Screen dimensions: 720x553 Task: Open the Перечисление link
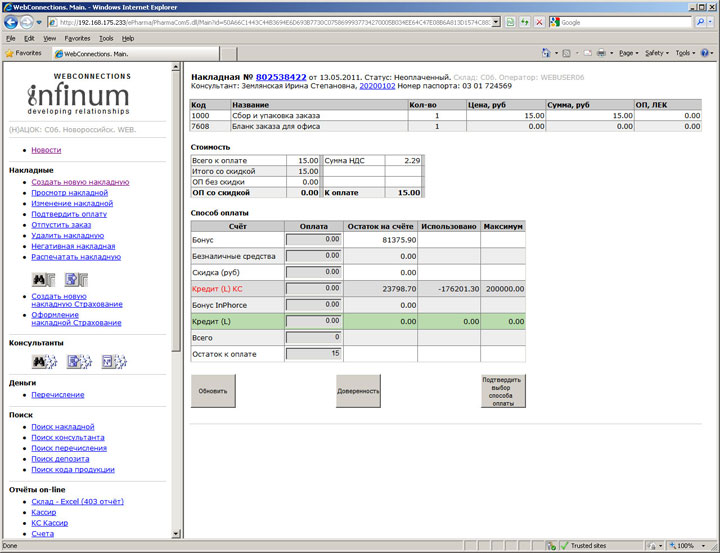57,395
